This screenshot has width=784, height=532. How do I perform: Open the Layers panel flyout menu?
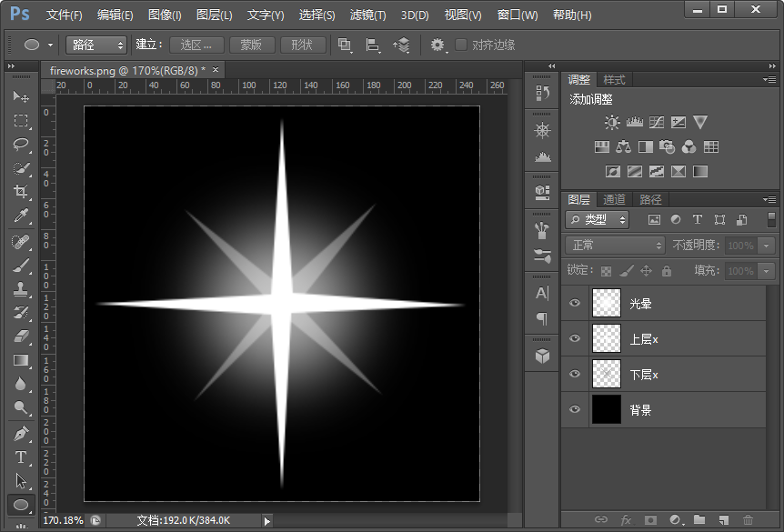point(769,199)
